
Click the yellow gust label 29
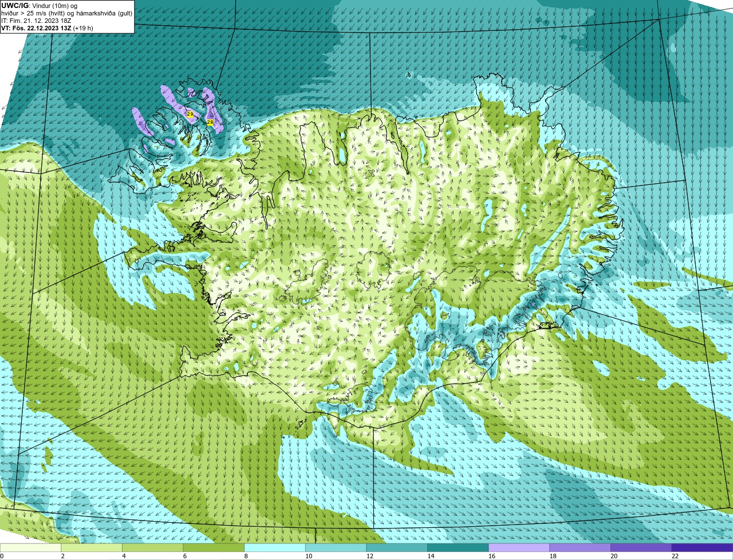(x=190, y=115)
